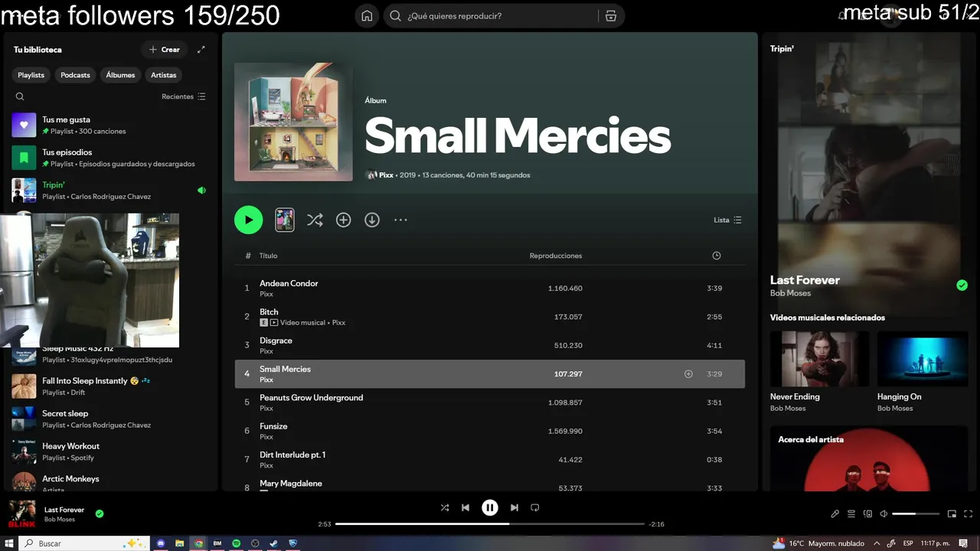The image size is (980, 551).
Task: Open 'Fall Into Sleep Instantly' playlist
Action: pyautogui.click(x=110, y=386)
